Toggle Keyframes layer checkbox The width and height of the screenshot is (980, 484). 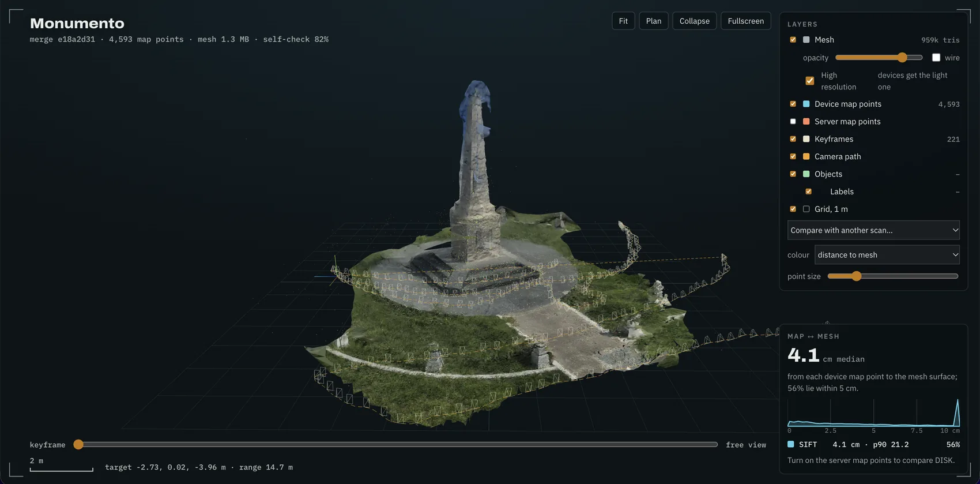pos(793,139)
